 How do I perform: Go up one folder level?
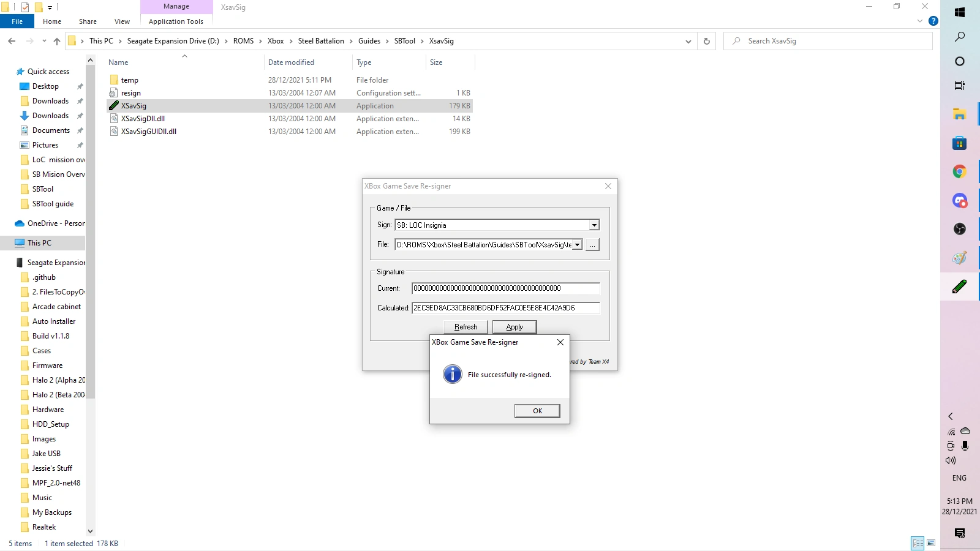[x=57, y=41]
